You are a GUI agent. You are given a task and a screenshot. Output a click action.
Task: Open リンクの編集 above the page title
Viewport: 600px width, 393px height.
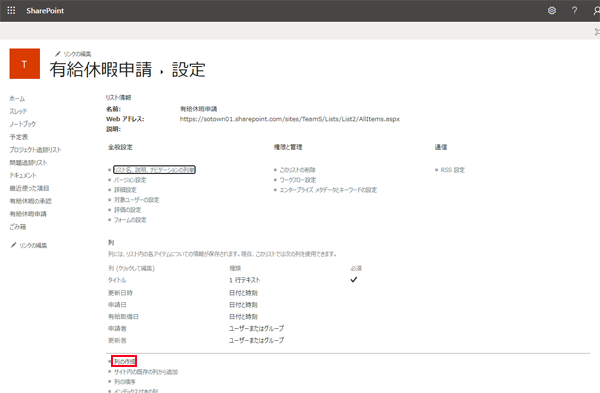(x=77, y=54)
